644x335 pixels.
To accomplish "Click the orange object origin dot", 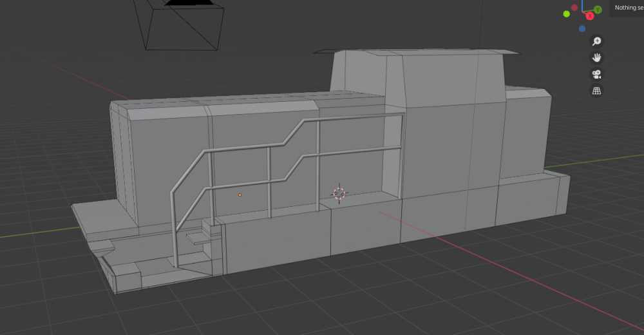I will coord(240,195).
